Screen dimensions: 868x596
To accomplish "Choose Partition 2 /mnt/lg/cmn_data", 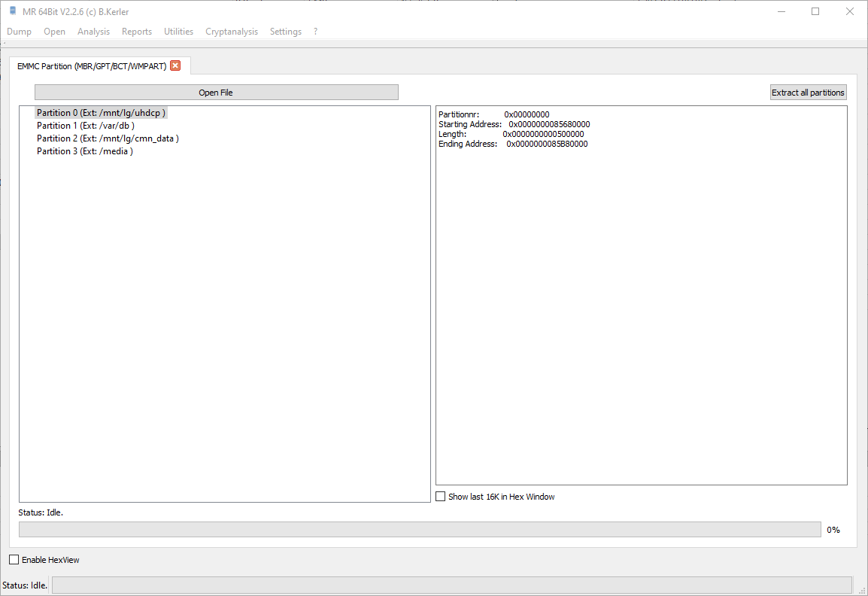I will click(108, 138).
